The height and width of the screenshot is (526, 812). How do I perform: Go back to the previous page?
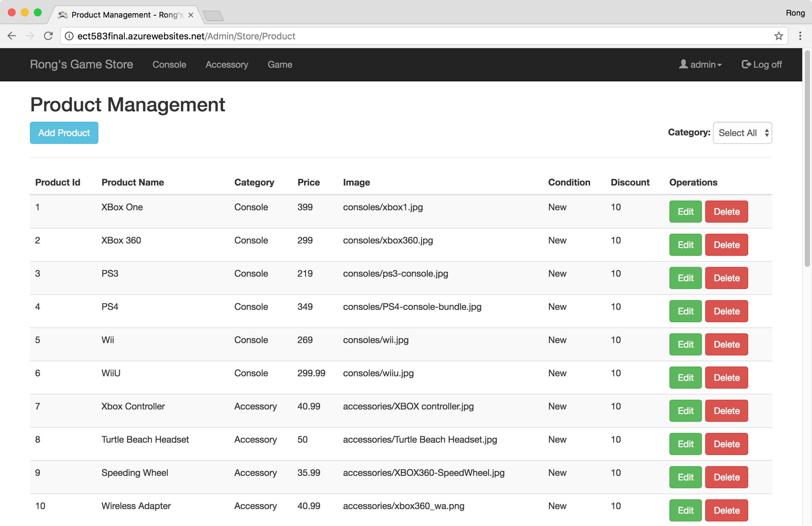[x=12, y=36]
